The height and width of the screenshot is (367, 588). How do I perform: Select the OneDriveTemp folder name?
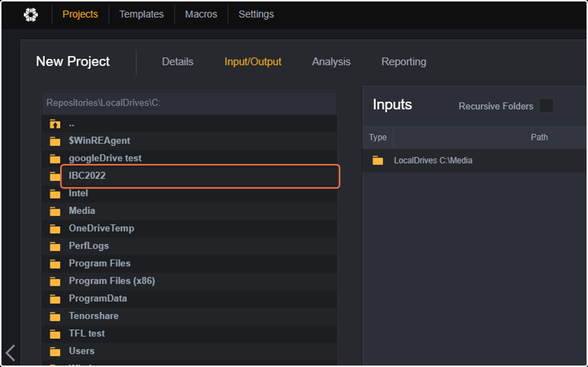point(101,228)
